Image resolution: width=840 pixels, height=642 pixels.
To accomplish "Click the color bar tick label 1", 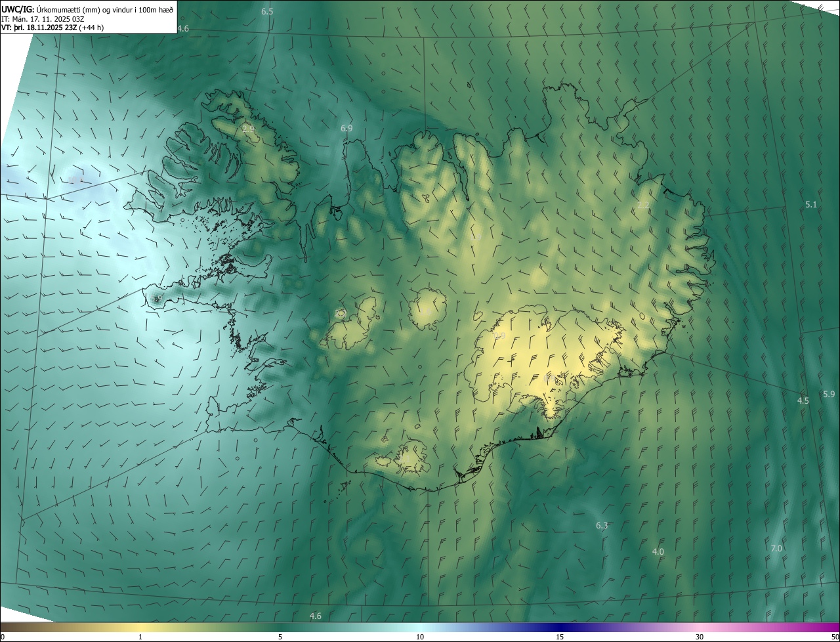I will point(140,637).
